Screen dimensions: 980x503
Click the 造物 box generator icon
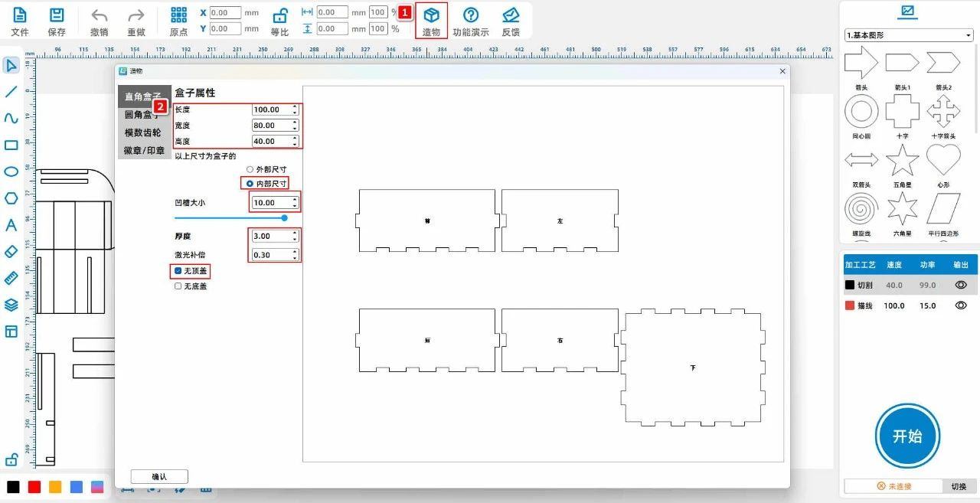click(x=431, y=15)
